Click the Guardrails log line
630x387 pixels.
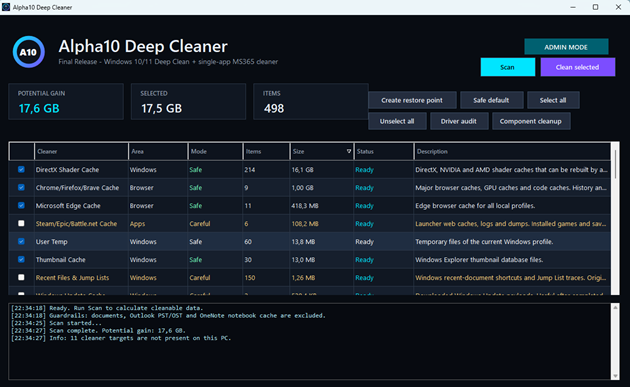coord(168,315)
